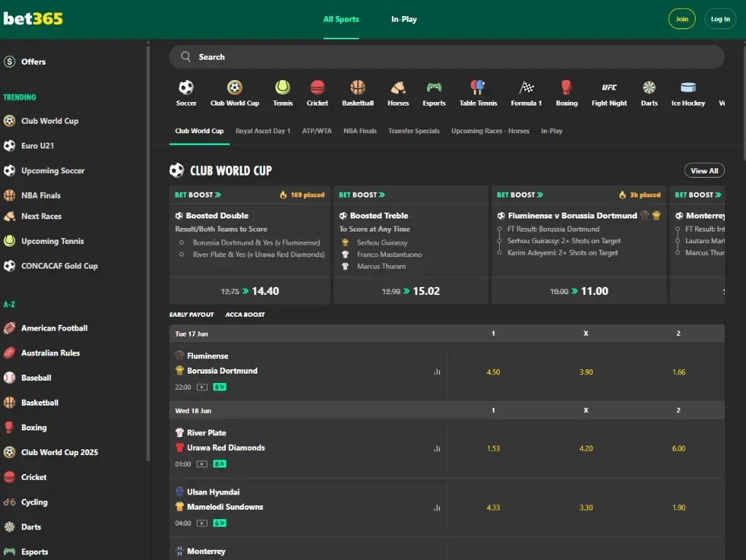Click the Darts board icon

[x=649, y=88]
